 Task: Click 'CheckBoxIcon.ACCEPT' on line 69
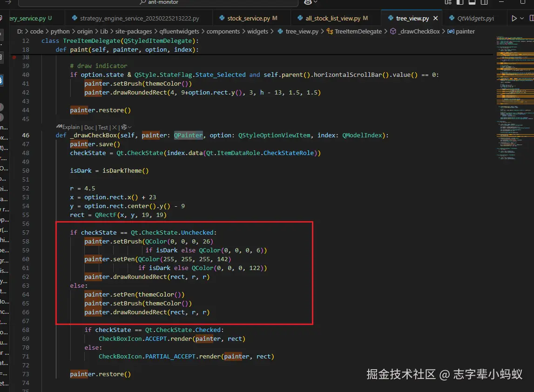133,339
